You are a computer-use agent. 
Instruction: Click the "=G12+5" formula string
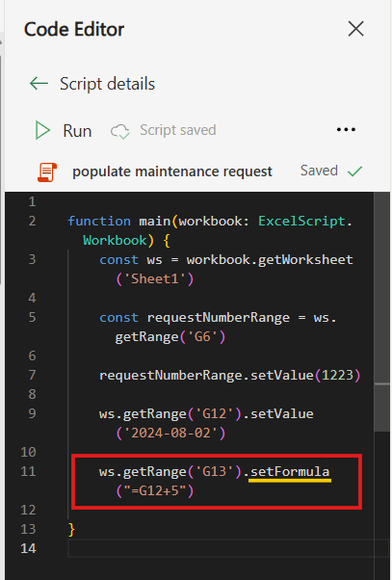click(x=154, y=491)
